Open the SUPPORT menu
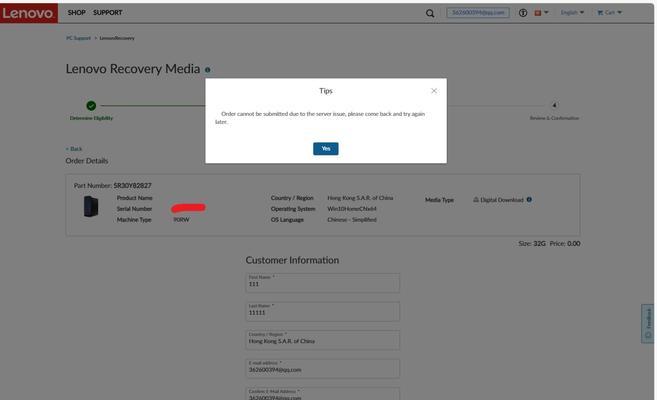The image size is (657, 400). (x=108, y=13)
